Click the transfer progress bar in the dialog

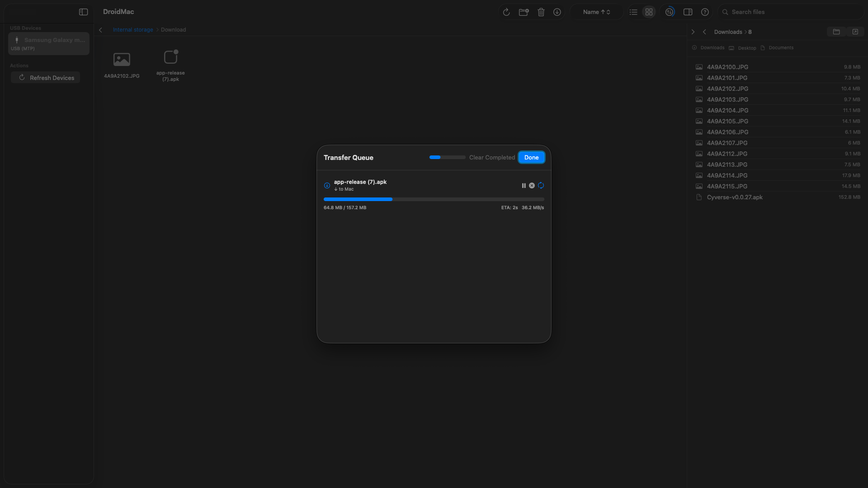[433, 199]
